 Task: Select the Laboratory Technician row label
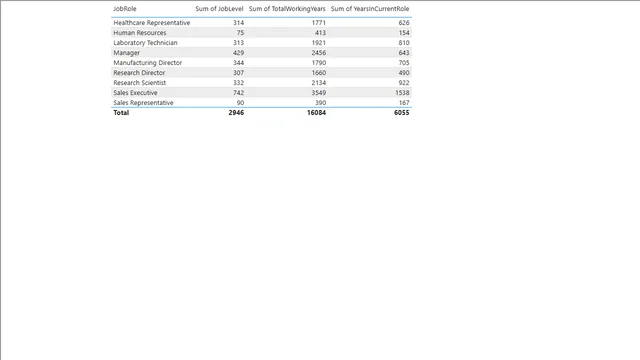tap(145, 43)
